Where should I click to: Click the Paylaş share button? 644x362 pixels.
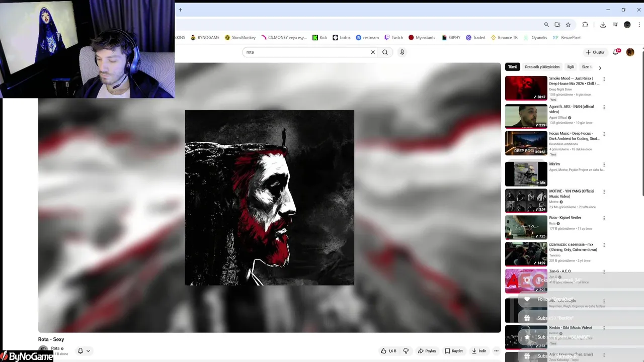[427, 351]
